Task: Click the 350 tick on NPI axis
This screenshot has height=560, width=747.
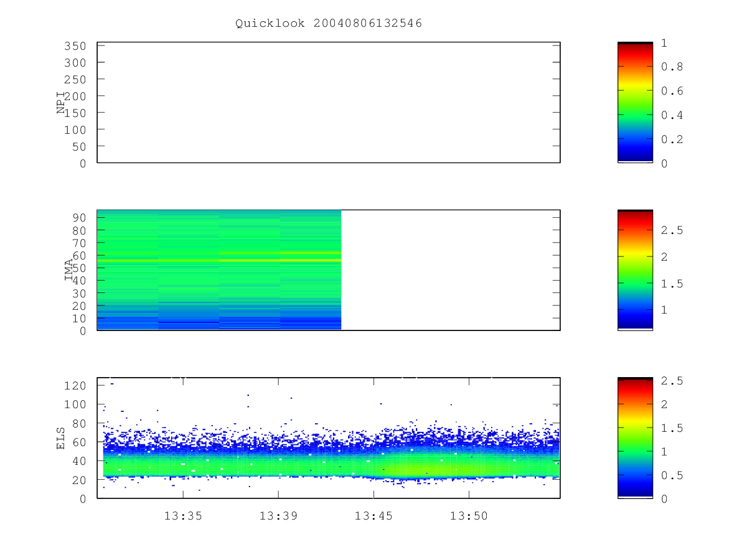Action: click(75, 46)
